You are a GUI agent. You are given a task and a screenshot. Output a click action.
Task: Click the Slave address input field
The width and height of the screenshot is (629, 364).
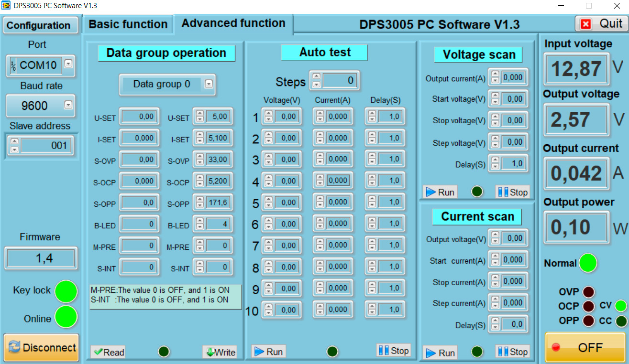click(46, 145)
